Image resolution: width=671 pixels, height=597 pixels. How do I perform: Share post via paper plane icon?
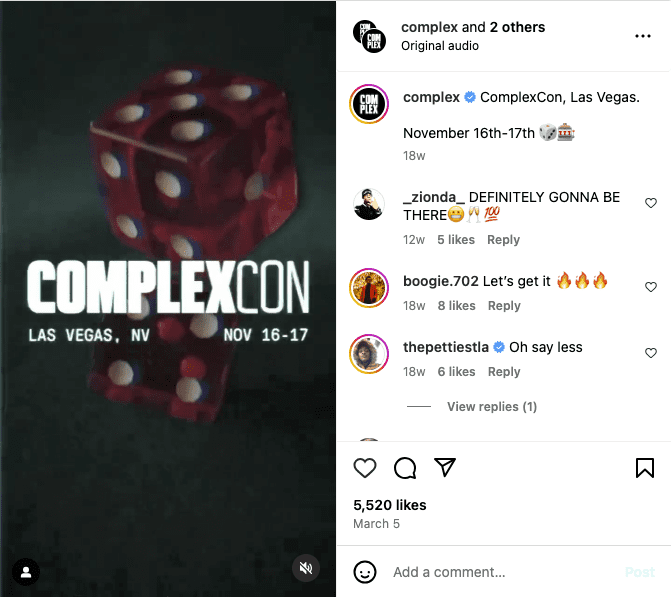click(445, 467)
